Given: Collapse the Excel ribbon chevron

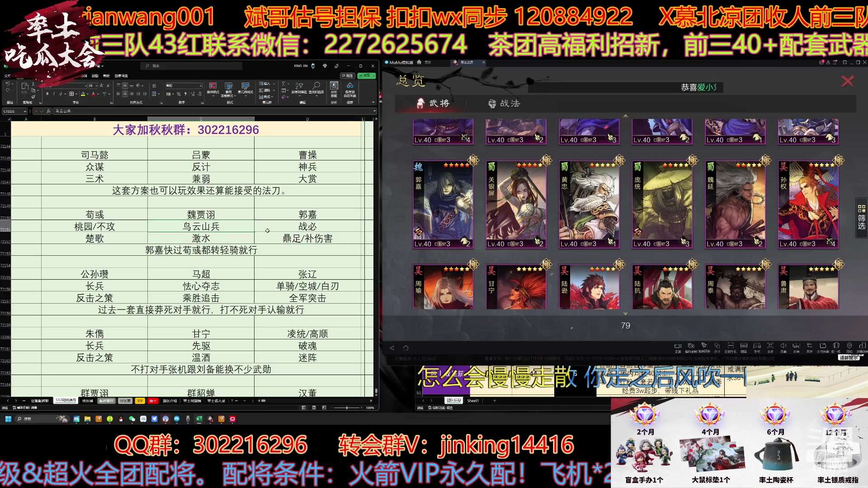Looking at the screenshot, I should 373,102.
